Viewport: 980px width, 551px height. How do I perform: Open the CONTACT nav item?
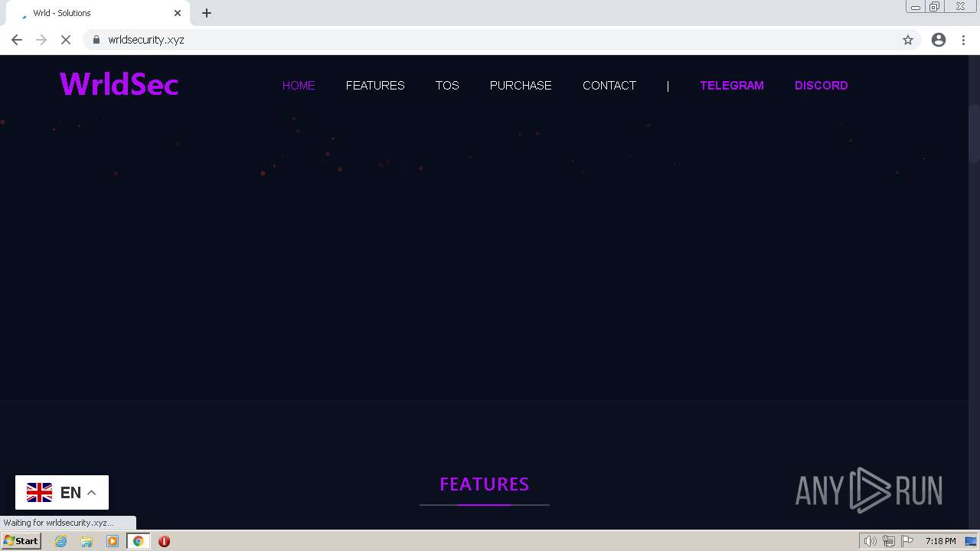(609, 86)
